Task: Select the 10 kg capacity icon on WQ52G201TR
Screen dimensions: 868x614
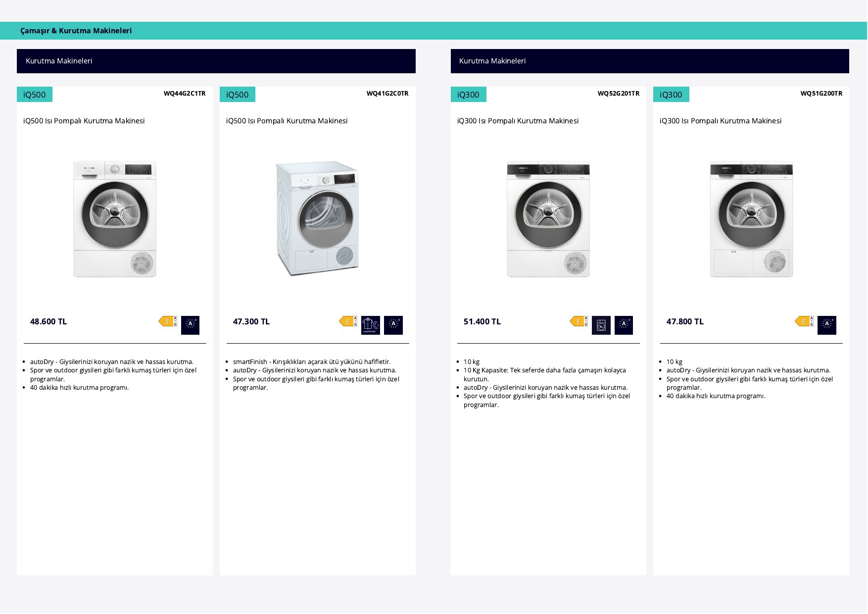Action: [x=601, y=325]
